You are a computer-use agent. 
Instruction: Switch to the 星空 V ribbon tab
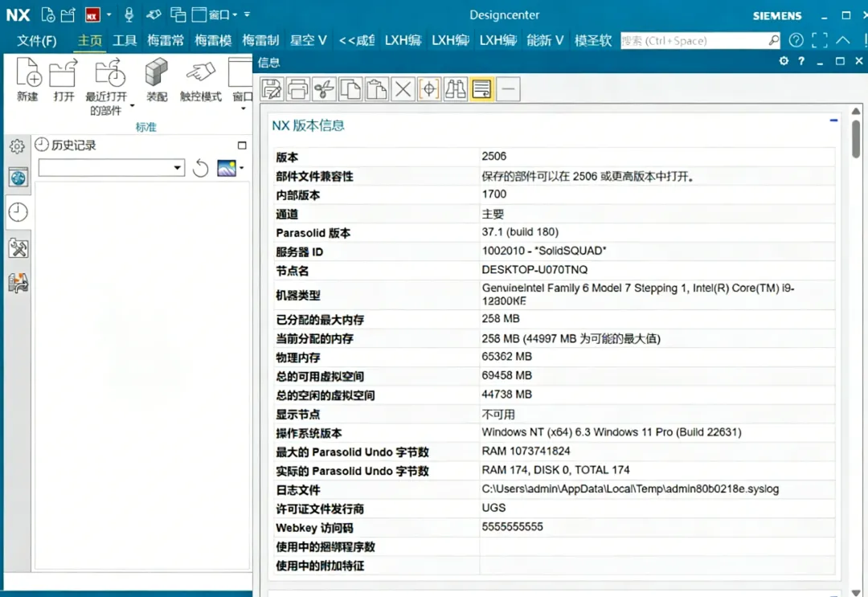tap(309, 40)
